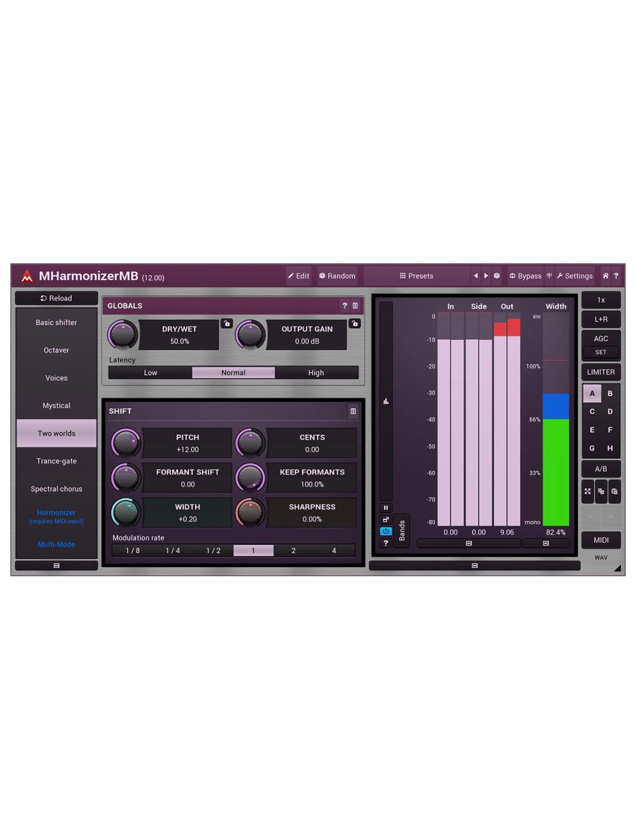The height and width of the screenshot is (840, 636).
Task: Click the home icon near top-right
Action: tap(605, 276)
